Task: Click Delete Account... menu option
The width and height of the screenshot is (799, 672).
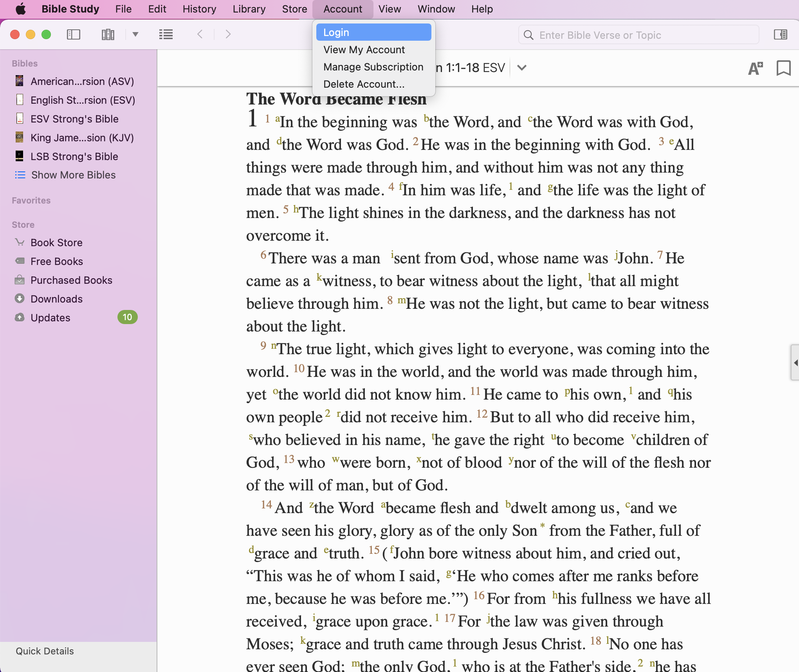Action: 364,84
